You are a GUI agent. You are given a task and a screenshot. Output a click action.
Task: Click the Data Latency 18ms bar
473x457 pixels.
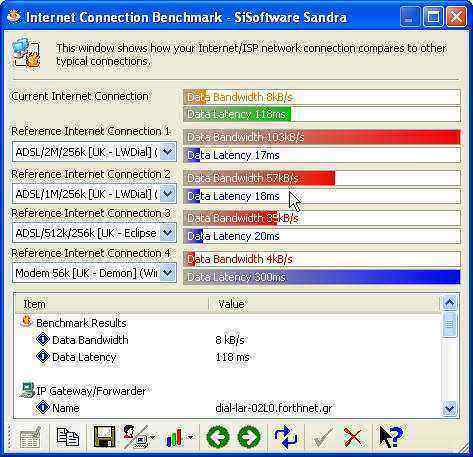322,196
